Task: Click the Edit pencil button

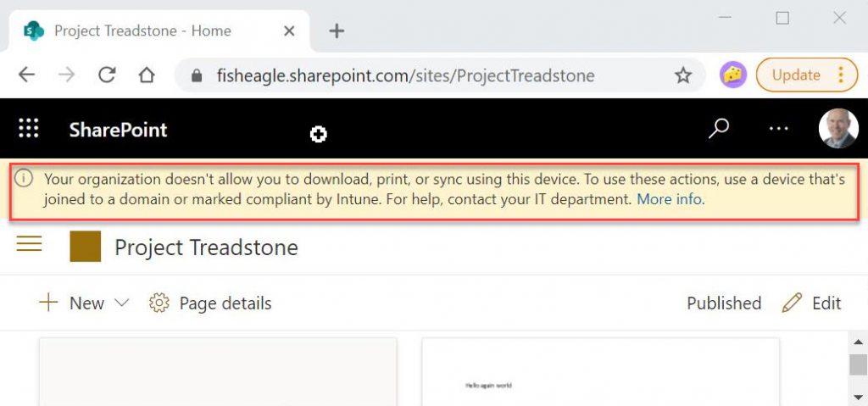Action: coord(811,303)
